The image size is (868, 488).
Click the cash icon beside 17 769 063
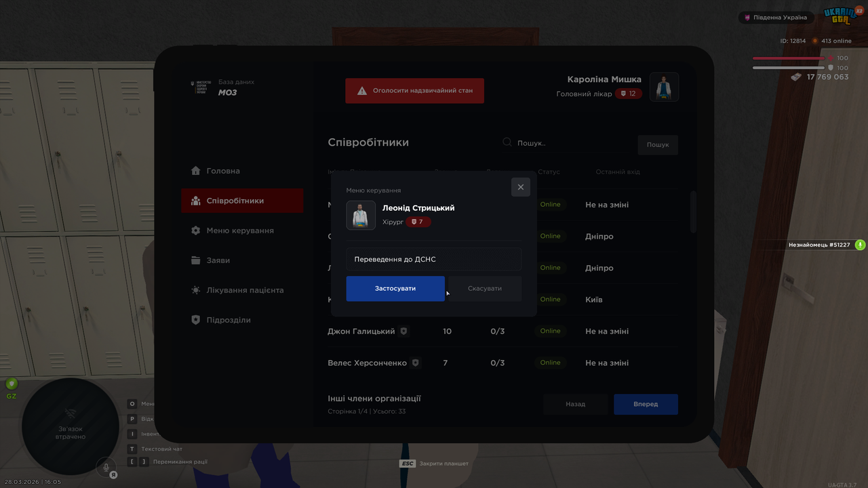pos(796,77)
